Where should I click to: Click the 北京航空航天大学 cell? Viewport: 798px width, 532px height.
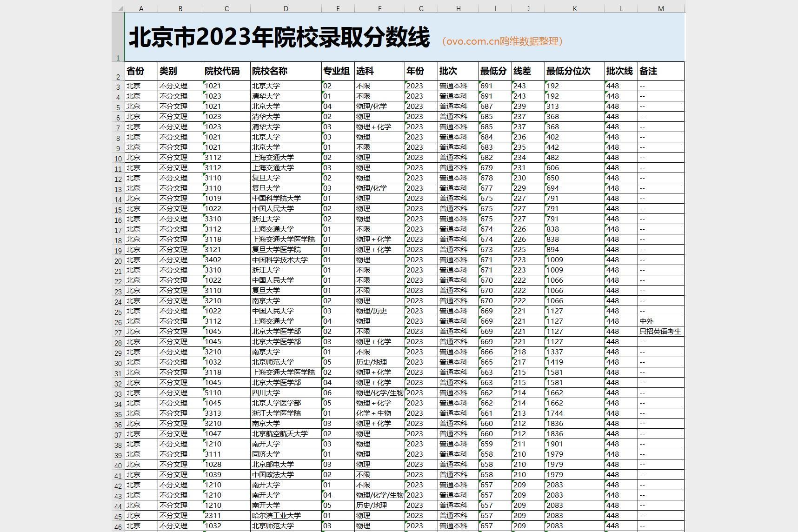[x=286, y=434]
